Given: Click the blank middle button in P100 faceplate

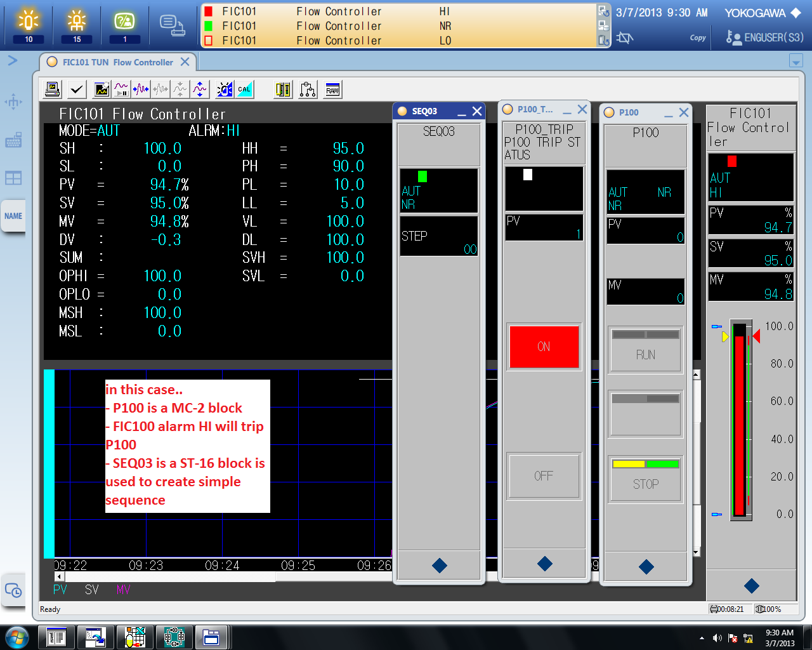Looking at the screenshot, I should (x=645, y=414).
